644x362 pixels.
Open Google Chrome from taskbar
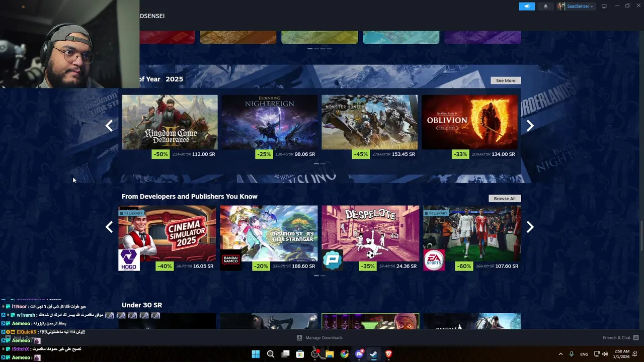coord(344,354)
